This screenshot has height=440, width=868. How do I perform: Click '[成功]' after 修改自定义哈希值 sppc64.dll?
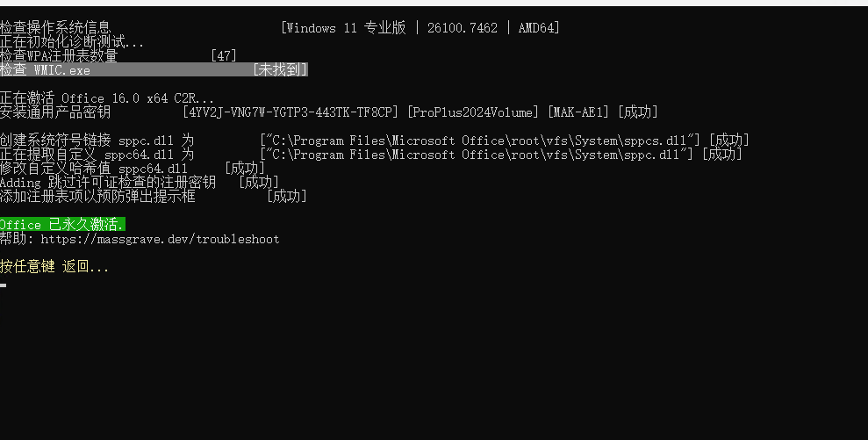click(x=245, y=168)
